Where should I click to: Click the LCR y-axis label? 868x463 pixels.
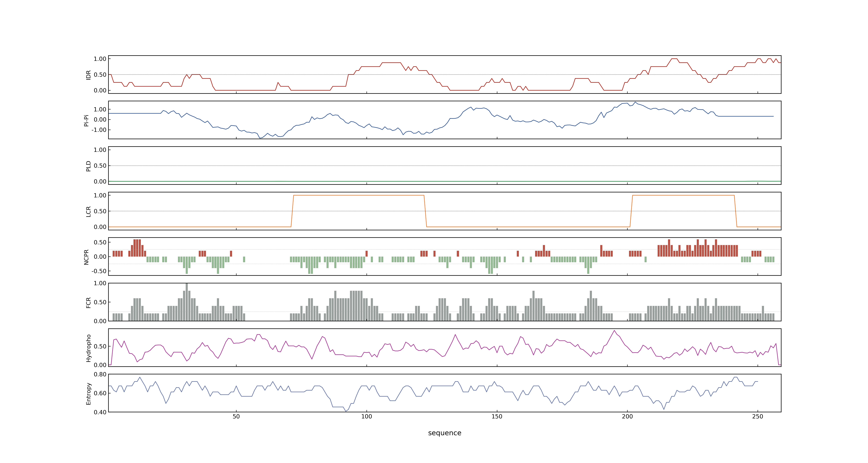[x=88, y=212]
